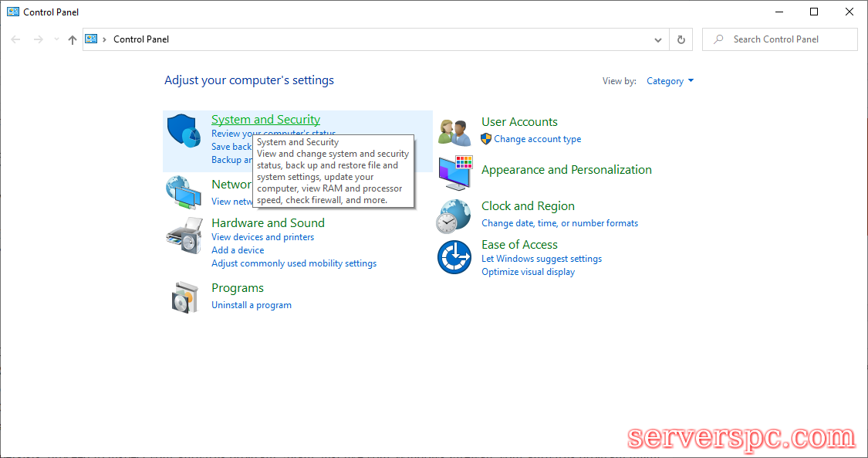The width and height of the screenshot is (868, 458).
Task: Open the address bar history dropdown
Action: pyautogui.click(x=658, y=39)
